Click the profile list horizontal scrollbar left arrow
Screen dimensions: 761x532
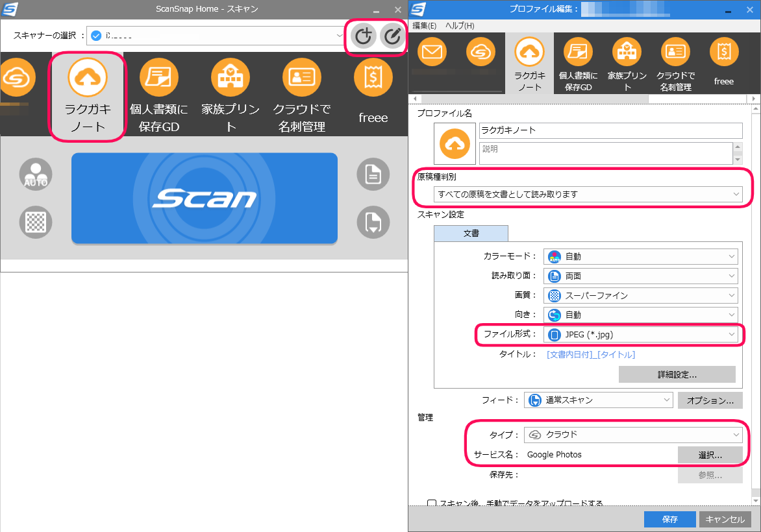tap(414, 99)
